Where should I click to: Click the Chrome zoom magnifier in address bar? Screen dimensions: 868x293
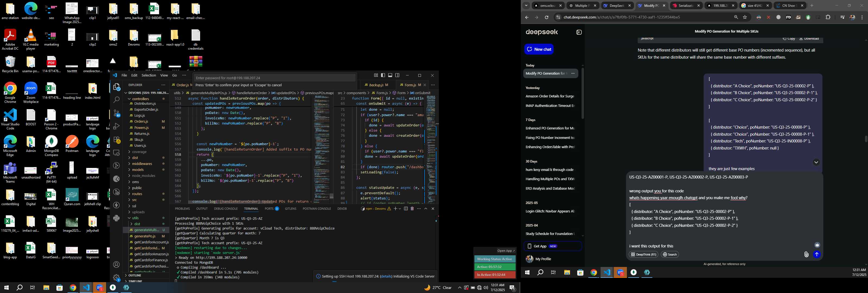736,18
